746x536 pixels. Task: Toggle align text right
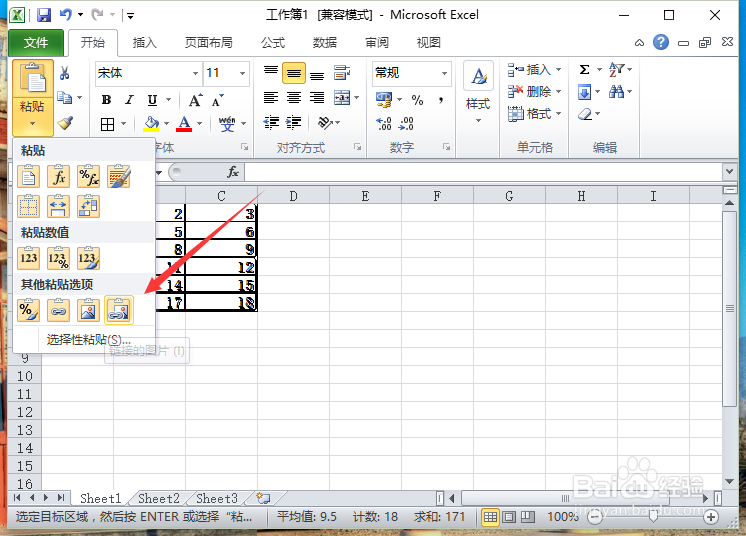click(317, 97)
